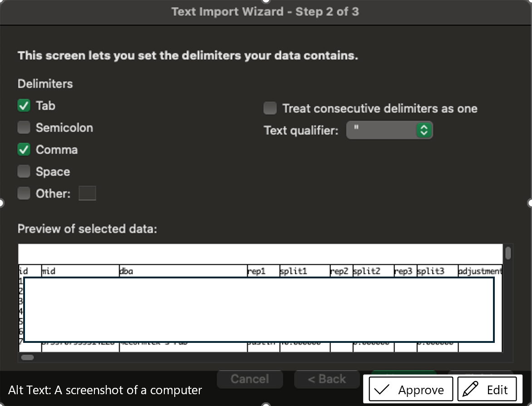
Task: Tick the Other delimiter checkbox
Action: (24, 193)
